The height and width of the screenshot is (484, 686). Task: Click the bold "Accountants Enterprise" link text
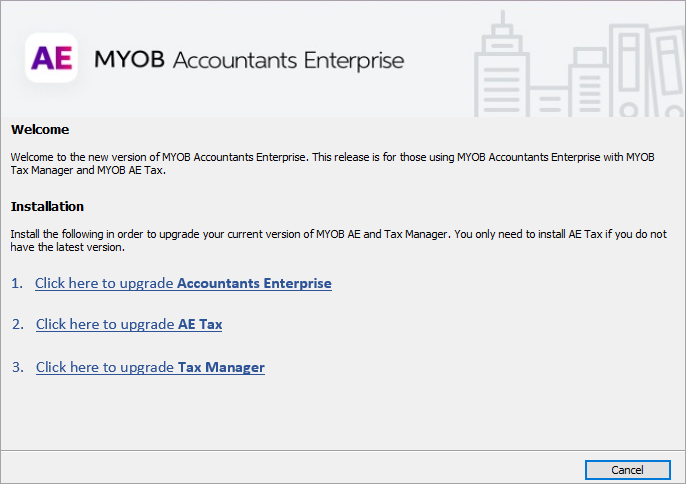(x=254, y=283)
